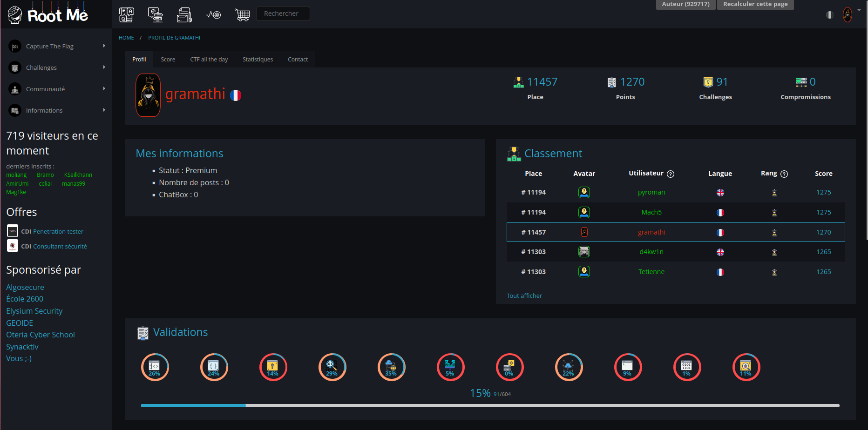Click the French flag next to gramathi's name
The height and width of the screenshot is (430, 868).
(236, 95)
